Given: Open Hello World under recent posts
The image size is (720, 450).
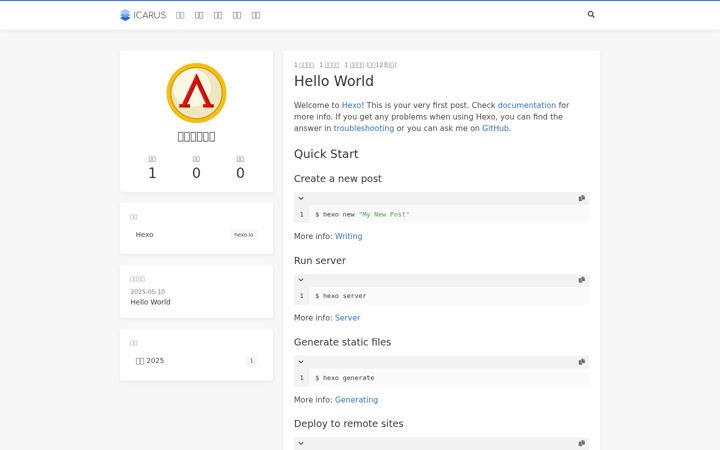Looking at the screenshot, I should click(x=150, y=302).
